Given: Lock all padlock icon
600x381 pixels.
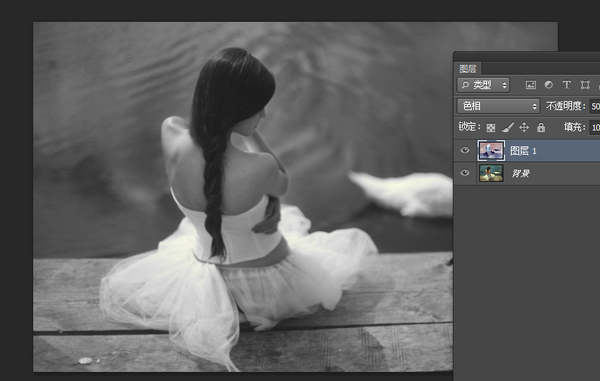Looking at the screenshot, I should coord(541,127).
